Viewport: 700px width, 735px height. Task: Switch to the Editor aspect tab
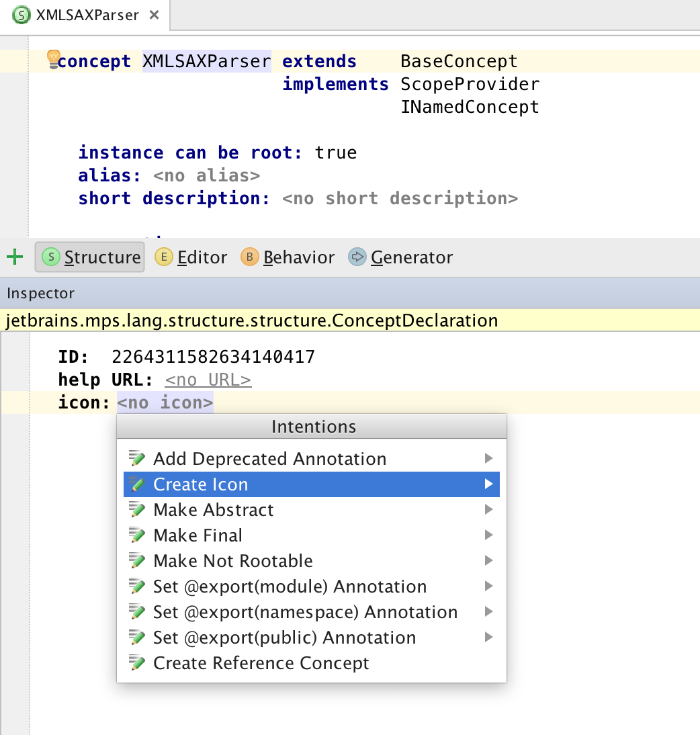coord(191,257)
